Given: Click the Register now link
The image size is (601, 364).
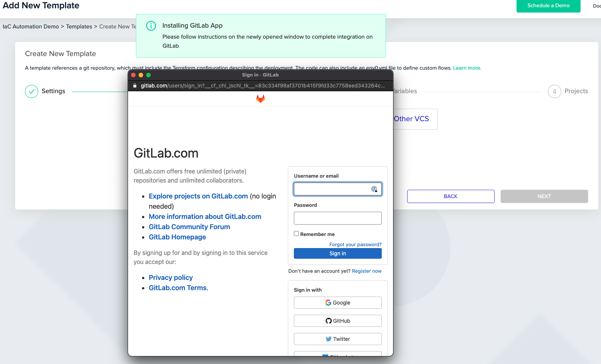Looking at the screenshot, I should 367,271.
